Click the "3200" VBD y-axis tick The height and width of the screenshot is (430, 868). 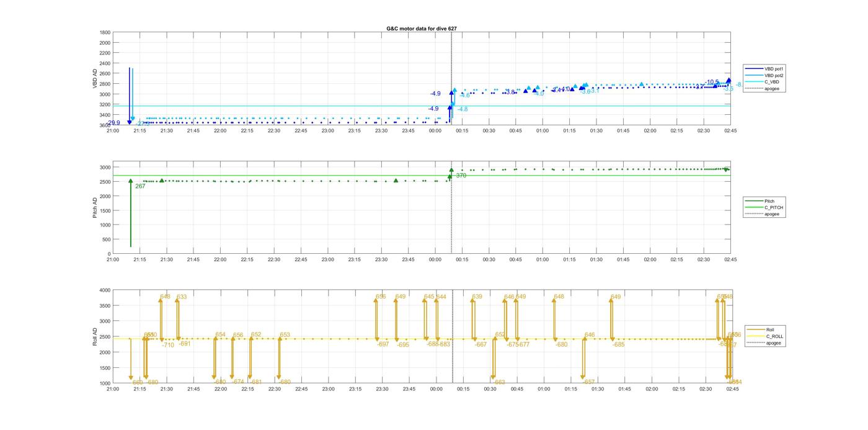pos(105,105)
